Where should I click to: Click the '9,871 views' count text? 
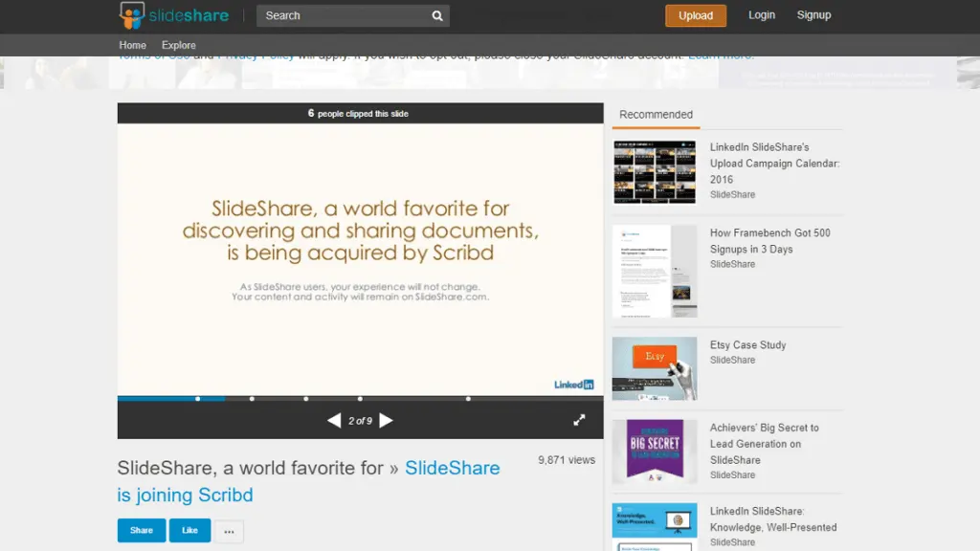pyautogui.click(x=567, y=460)
